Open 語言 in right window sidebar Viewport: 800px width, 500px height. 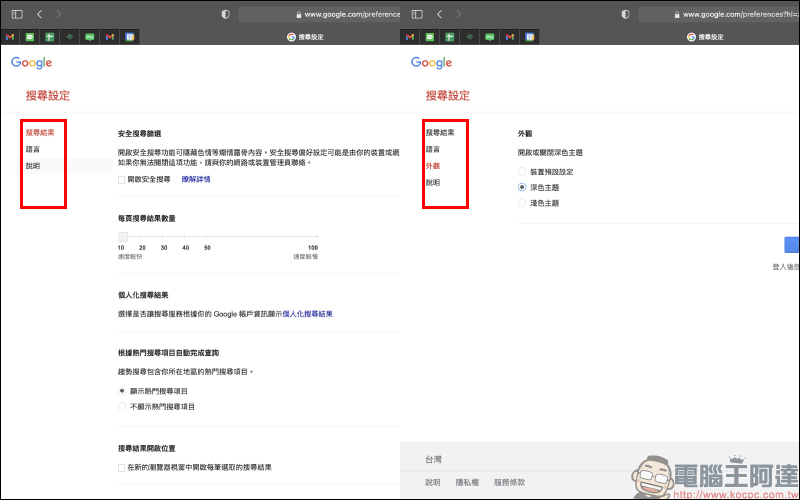tap(433, 149)
